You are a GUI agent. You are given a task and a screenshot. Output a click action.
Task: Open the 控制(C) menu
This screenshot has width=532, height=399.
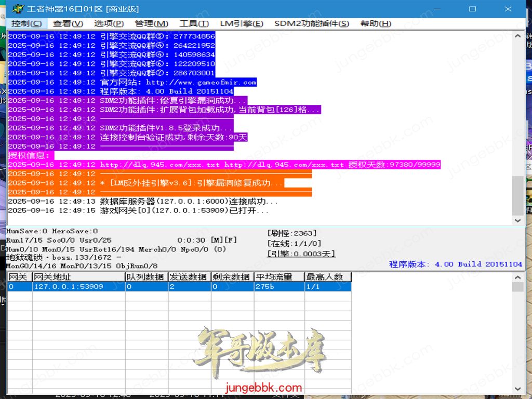(27, 23)
